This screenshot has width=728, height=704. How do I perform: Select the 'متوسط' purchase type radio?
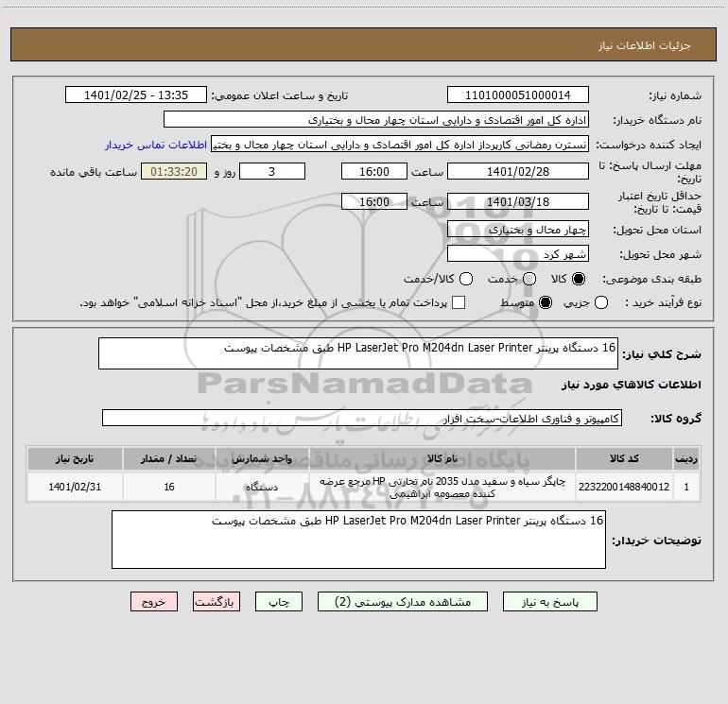coord(546,302)
